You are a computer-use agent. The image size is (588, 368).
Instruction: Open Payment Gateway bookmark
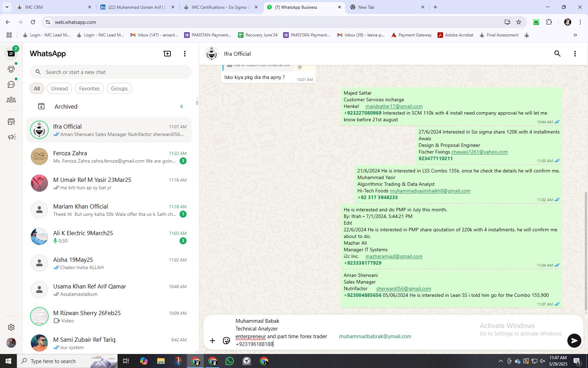(x=411, y=35)
